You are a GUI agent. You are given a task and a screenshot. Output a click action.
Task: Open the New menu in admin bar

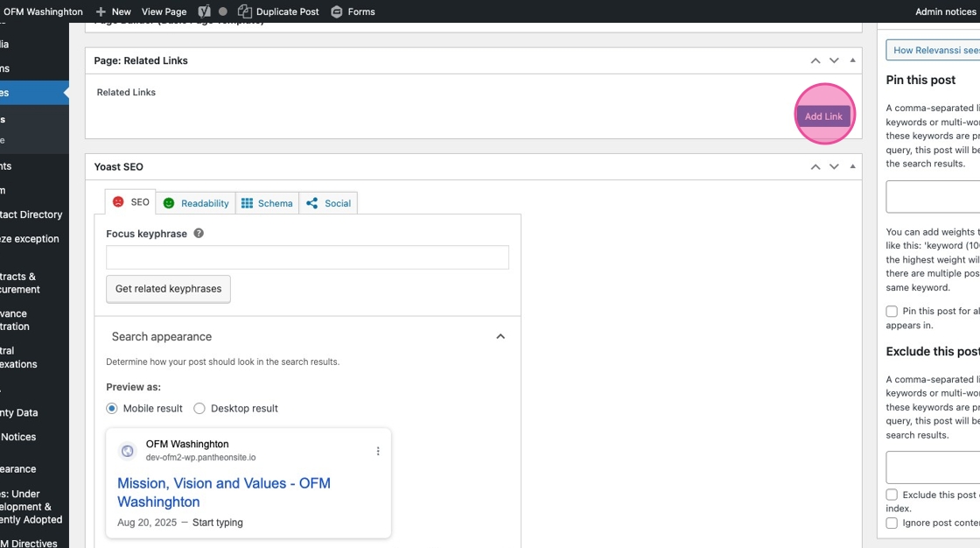113,12
